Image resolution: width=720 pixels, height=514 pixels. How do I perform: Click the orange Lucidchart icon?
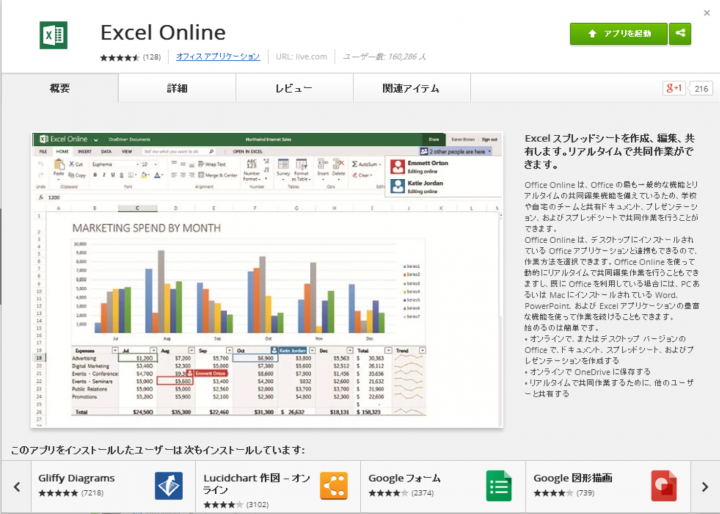334,486
